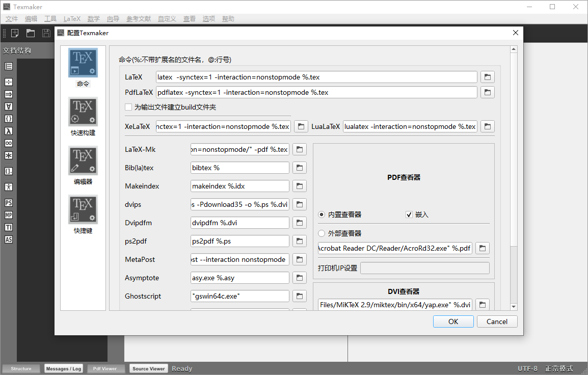Click the Cancel button
The width and height of the screenshot is (588, 375).
[497, 322]
